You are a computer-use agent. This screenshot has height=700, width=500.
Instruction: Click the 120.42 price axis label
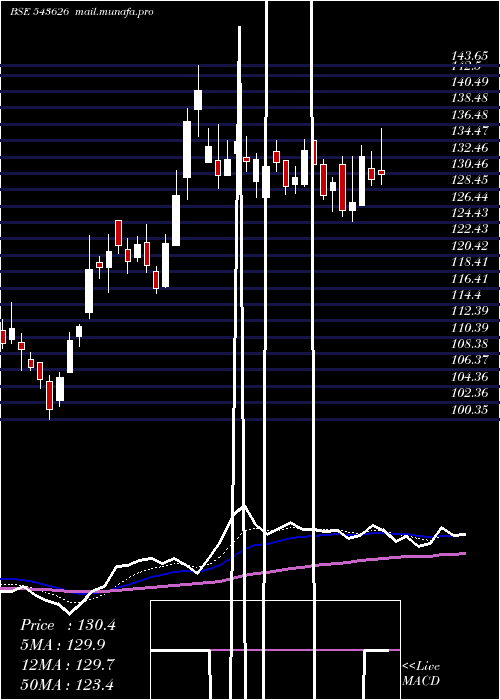tap(470, 246)
